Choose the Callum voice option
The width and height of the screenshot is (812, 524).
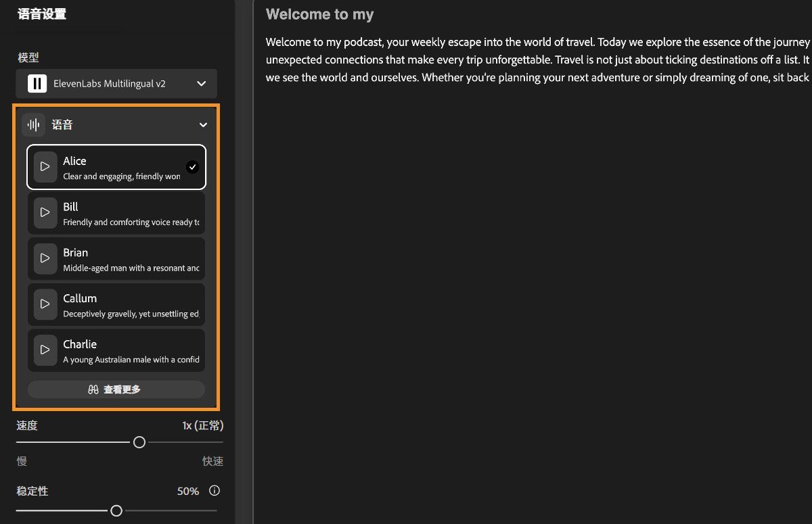click(x=129, y=304)
